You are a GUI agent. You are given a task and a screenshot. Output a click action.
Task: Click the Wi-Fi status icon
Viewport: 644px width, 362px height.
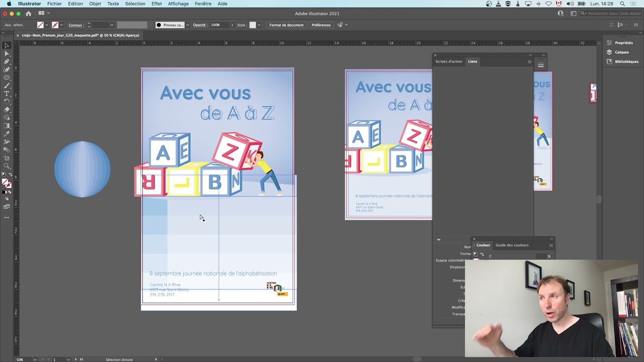tap(548, 4)
